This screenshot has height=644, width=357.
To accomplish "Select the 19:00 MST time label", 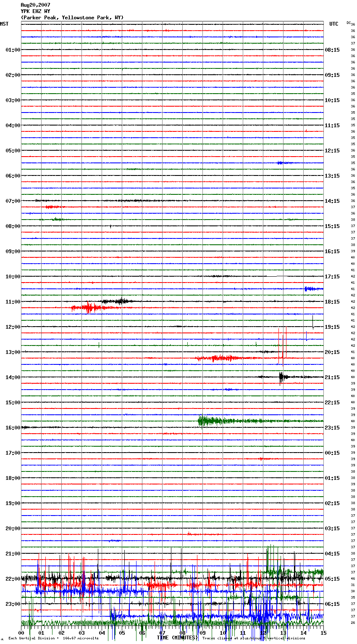I will point(13,503).
